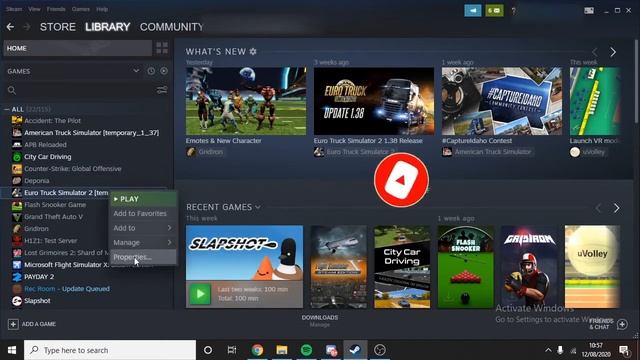Open the recent activity clock filter
Screen dimensions: 640x360
click(x=151, y=71)
